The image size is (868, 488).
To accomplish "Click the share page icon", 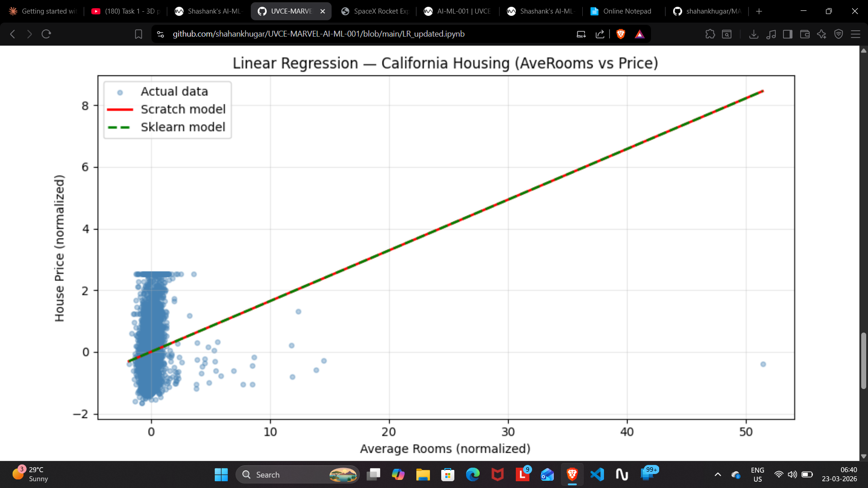I will [x=600, y=34].
